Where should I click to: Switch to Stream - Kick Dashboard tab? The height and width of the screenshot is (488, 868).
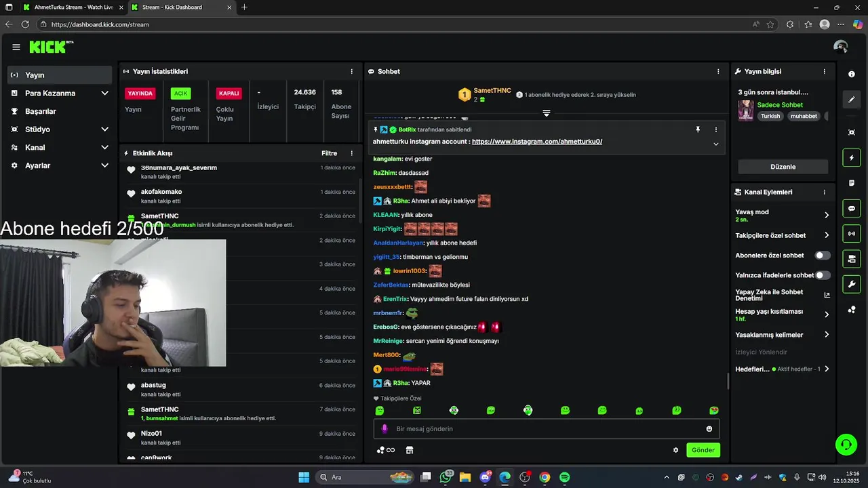[182, 7]
